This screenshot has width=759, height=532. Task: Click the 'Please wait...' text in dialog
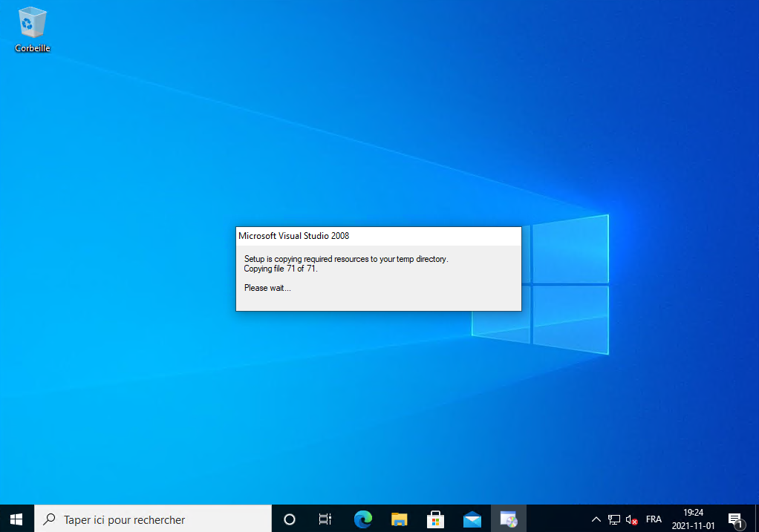(267, 288)
